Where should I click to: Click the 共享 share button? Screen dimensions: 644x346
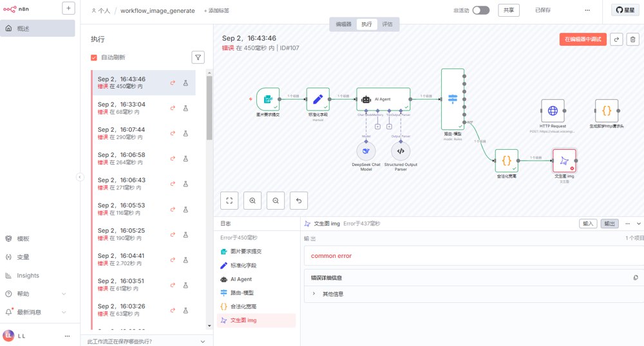(x=509, y=10)
